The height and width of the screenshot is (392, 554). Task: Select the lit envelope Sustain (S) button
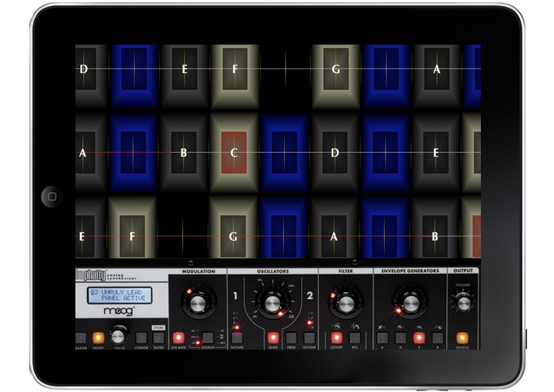click(419, 338)
